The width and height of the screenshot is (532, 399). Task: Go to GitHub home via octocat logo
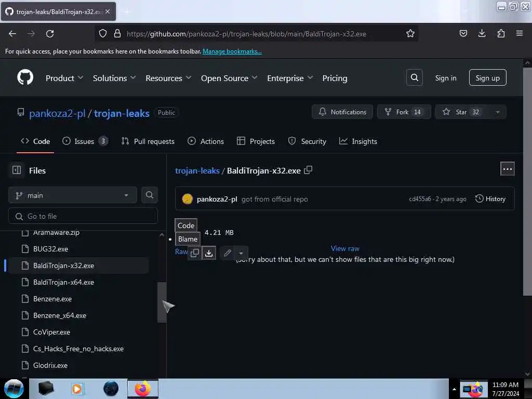25,78
